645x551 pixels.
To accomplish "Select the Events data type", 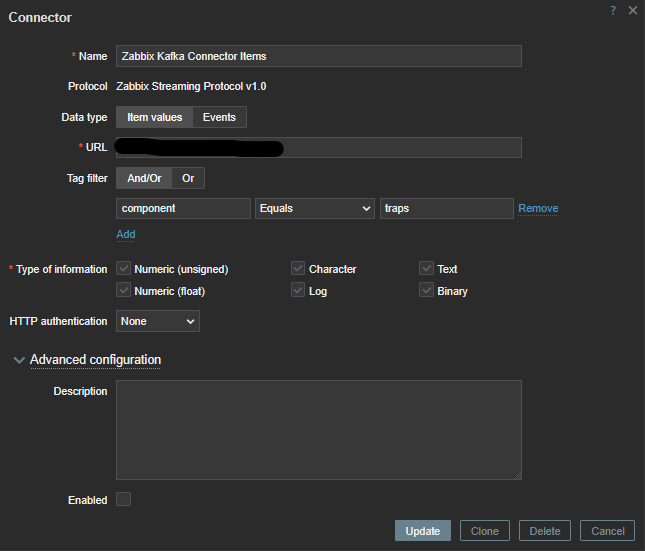I will point(219,117).
